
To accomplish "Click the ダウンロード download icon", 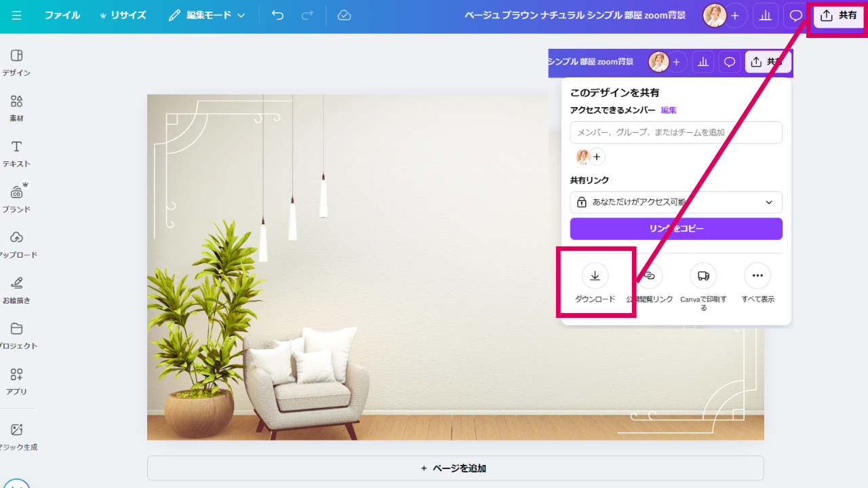I will point(595,276).
